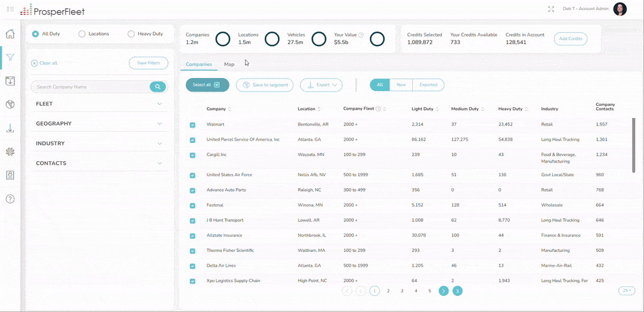Select the Heavy Duty radio option
The image size is (644, 312).
point(131,34)
